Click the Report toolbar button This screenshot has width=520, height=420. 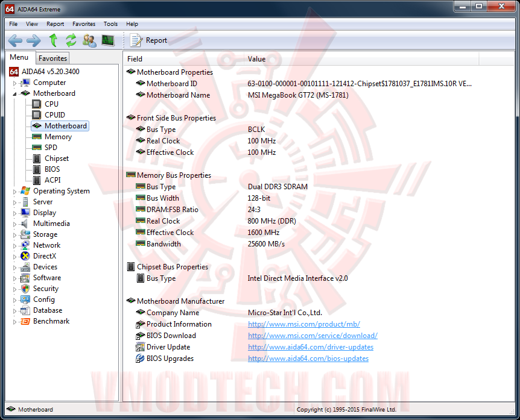click(148, 40)
